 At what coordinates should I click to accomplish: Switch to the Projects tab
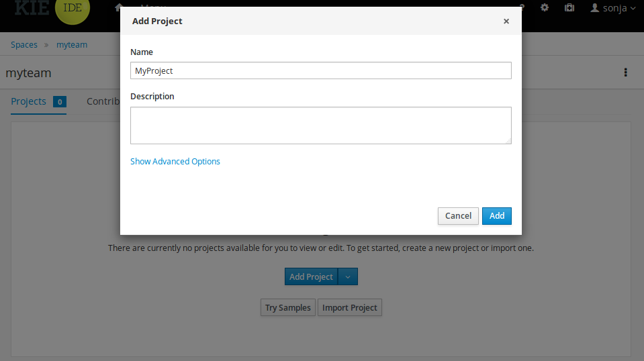pos(29,101)
